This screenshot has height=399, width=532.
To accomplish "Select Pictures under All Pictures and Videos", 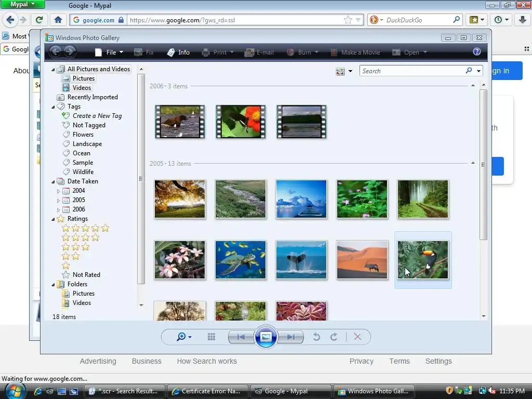I will click(x=79, y=78).
